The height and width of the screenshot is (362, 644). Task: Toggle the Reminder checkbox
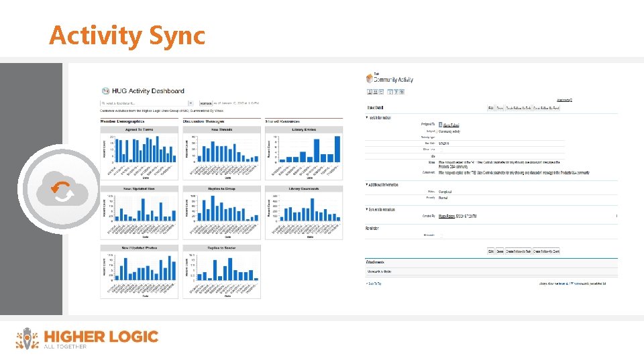pos(441,235)
